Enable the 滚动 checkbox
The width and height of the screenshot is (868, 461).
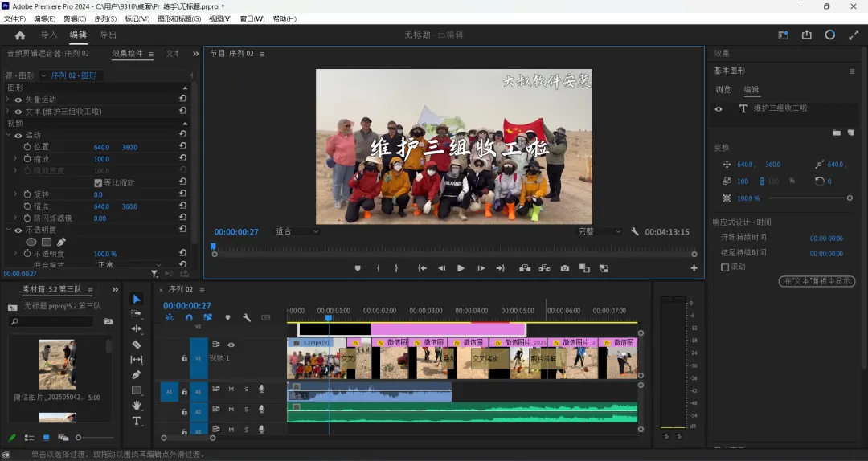pos(725,267)
